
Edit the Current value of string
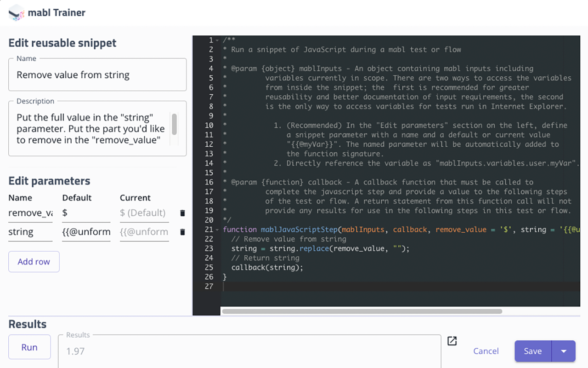click(x=144, y=232)
